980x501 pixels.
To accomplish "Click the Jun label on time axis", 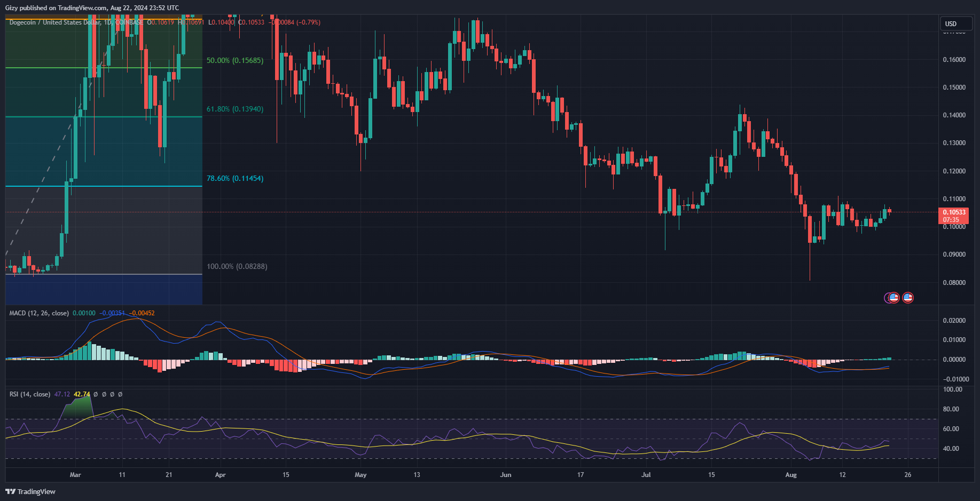I will click(506, 475).
